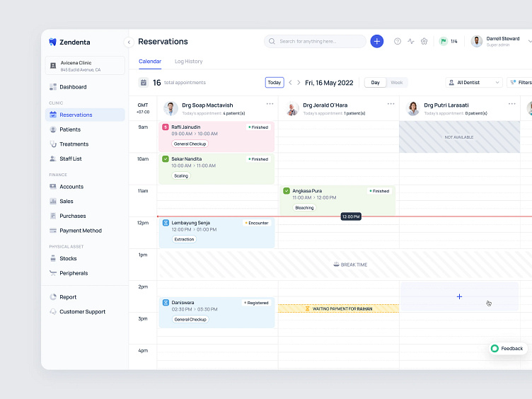Click Drg Putri Larasati's avatar
Image resolution: width=532 pixels, height=399 pixels.
tap(413, 108)
